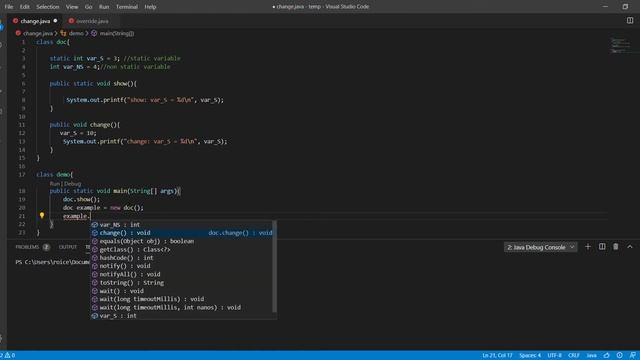Restore the window with title bar button
The height and width of the screenshot is (360, 640).
(625, 7)
